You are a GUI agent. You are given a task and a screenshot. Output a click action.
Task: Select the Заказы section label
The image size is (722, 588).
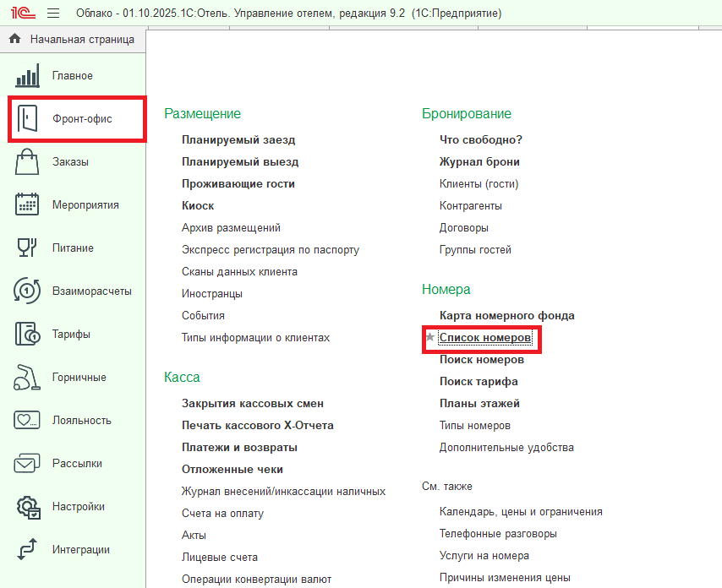coord(70,161)
